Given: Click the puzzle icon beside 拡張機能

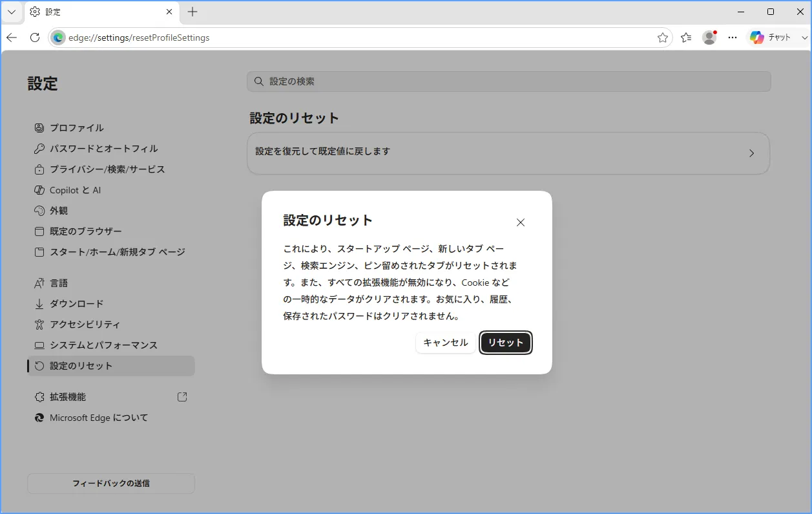Looking at the screenshot, I should pyautogui.click(x=39, y=397).
